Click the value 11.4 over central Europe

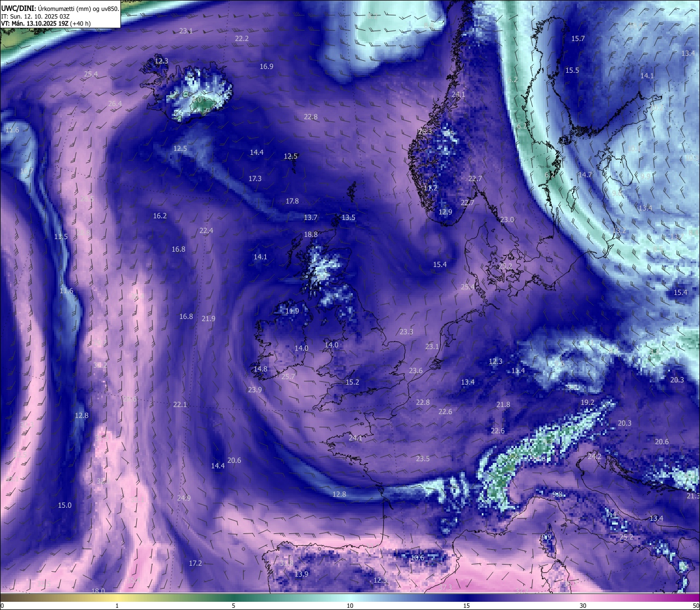click(518, 370)
